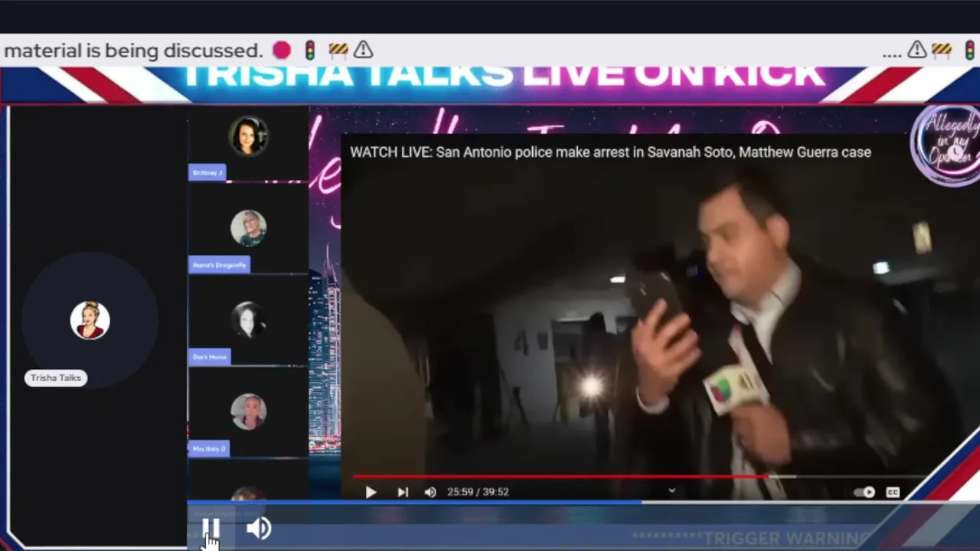Click the warning triangle at ticker right end
980x551 pixels.
tap(916, 51)
